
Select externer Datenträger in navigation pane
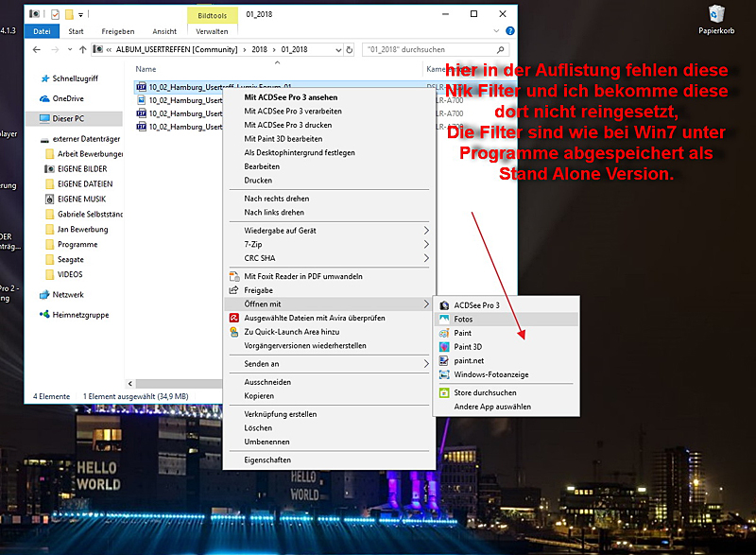point(86,139)
